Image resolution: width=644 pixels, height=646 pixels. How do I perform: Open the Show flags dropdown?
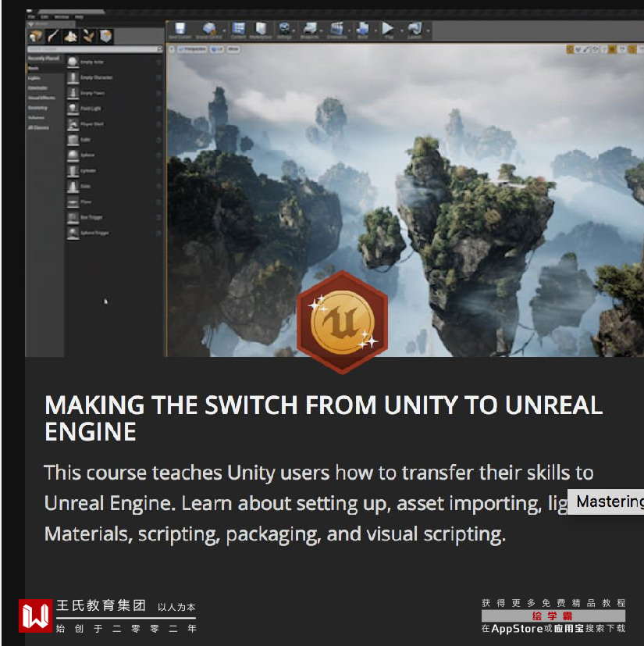(233, 49)
